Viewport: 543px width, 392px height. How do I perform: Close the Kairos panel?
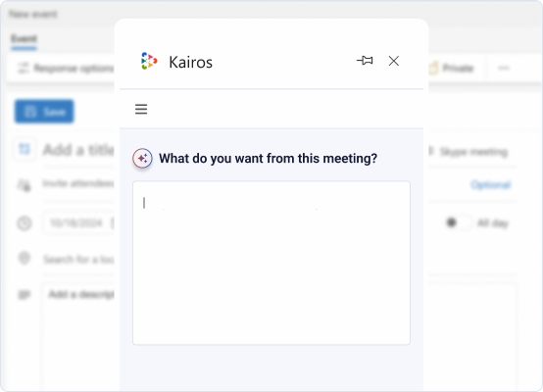point(394,61)
